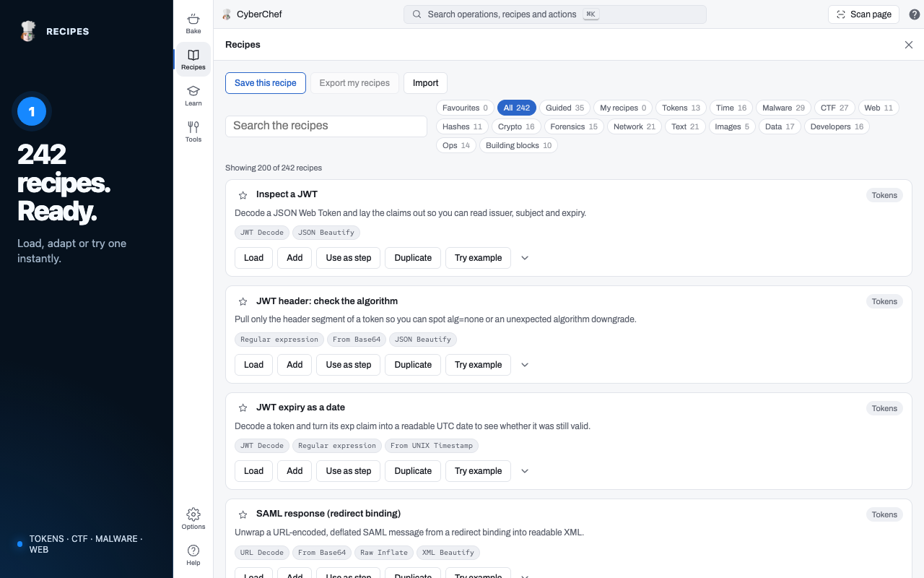Expand details of JWT expiry recipe

click(x=525, y=471)
